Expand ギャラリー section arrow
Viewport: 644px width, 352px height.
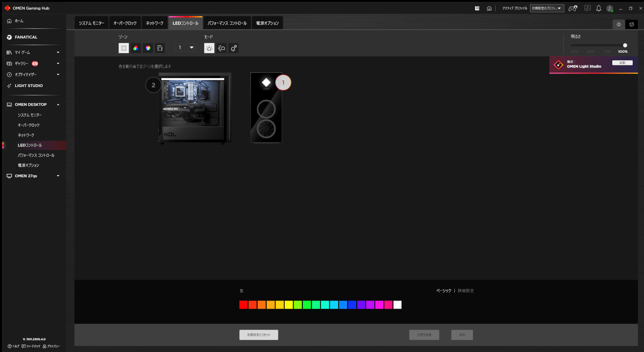pos(58,63)
